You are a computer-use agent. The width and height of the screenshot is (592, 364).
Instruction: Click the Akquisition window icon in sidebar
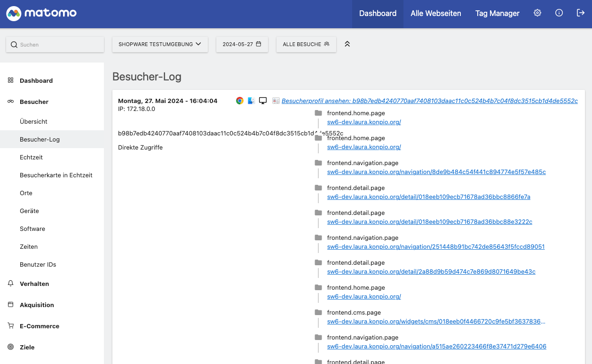(10, 305)
